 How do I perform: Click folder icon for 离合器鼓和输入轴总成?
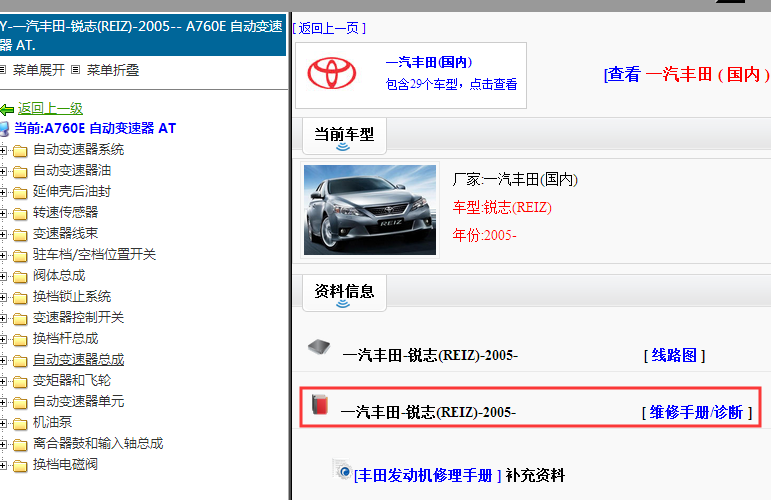pyautogui.click(x=20, y=445)
